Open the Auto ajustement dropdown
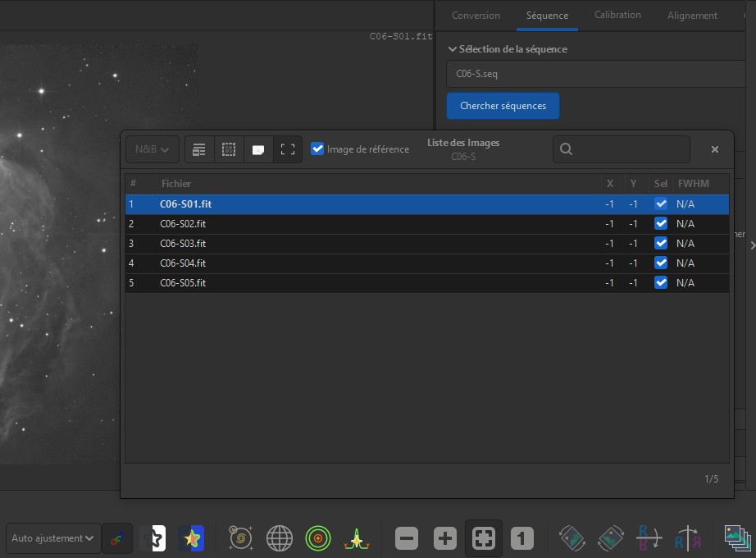Screen dimensions: 756x558 pos(53,538)
